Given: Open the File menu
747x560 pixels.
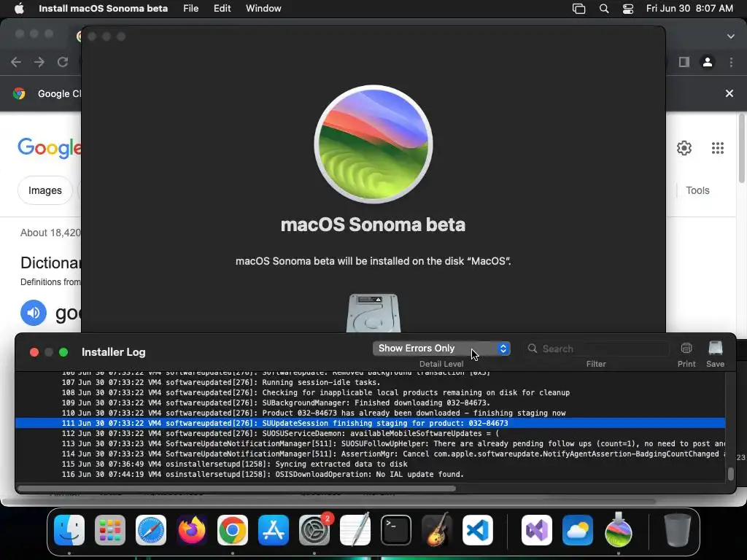Looking at the screenshot, I should (x=190, y=9).
